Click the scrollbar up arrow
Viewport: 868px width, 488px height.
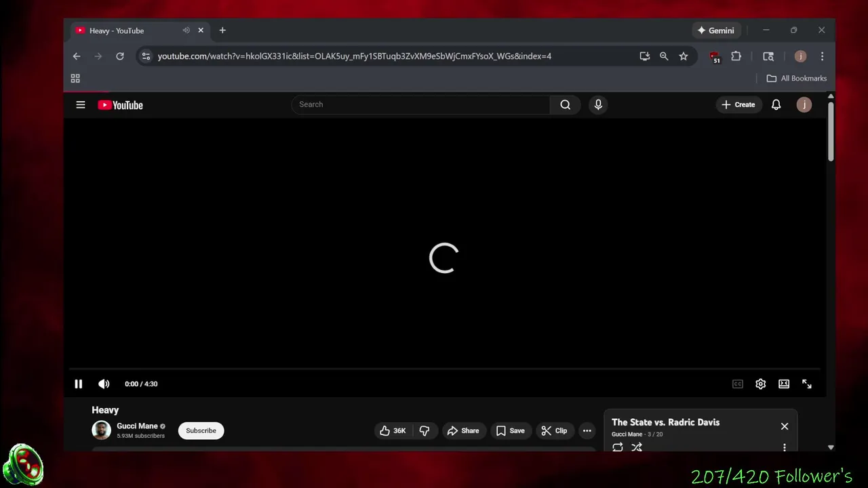tap(831, 96)
